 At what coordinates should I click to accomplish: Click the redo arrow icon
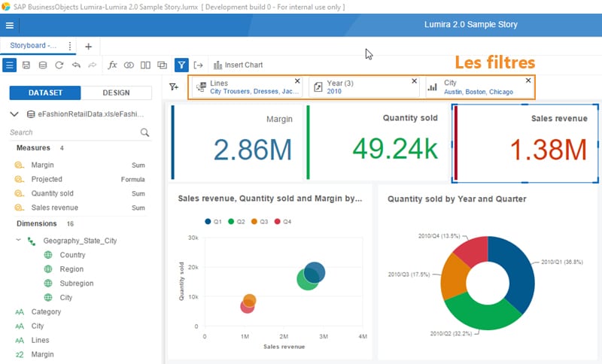[92, 65]
